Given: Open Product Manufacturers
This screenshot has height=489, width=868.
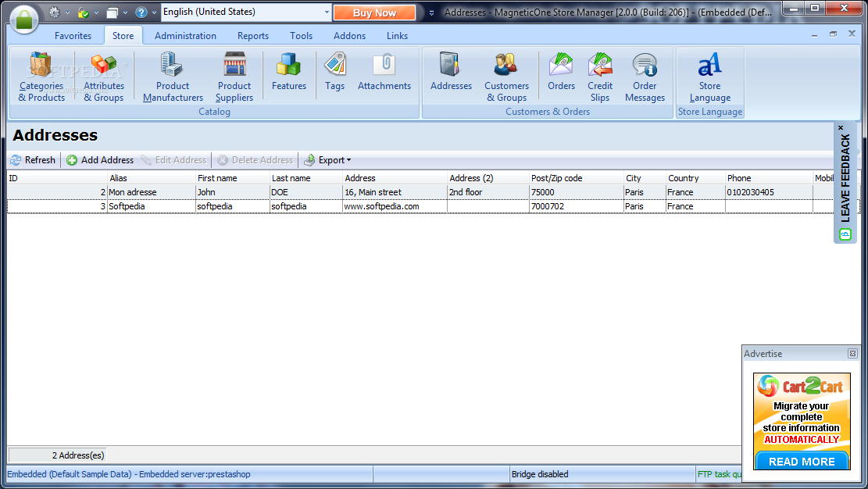Looking at the screenshot, I should point(173,77).
